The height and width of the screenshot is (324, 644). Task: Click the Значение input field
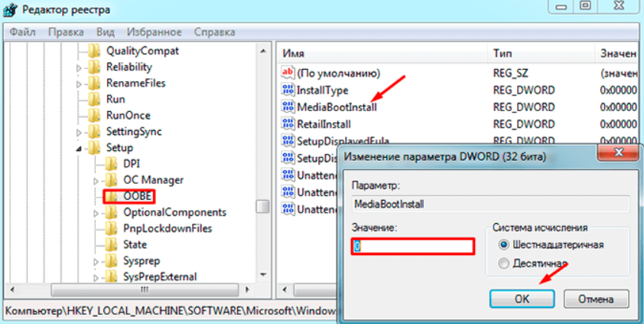tap(413, 247)
